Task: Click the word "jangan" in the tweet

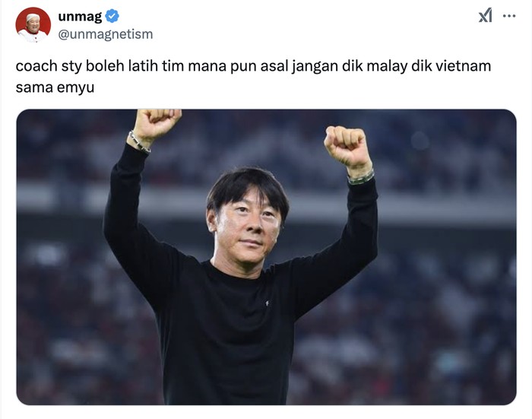Action: tap(315, 67)
